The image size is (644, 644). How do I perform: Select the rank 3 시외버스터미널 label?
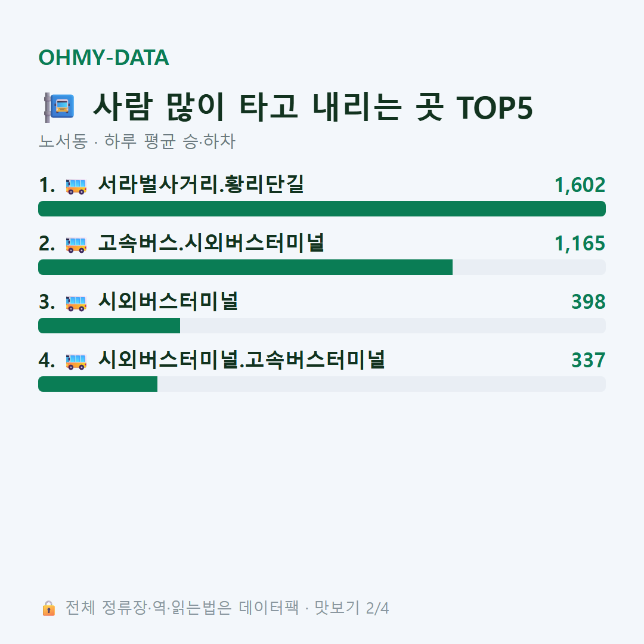pyautogui.click(x=168, y=301)
